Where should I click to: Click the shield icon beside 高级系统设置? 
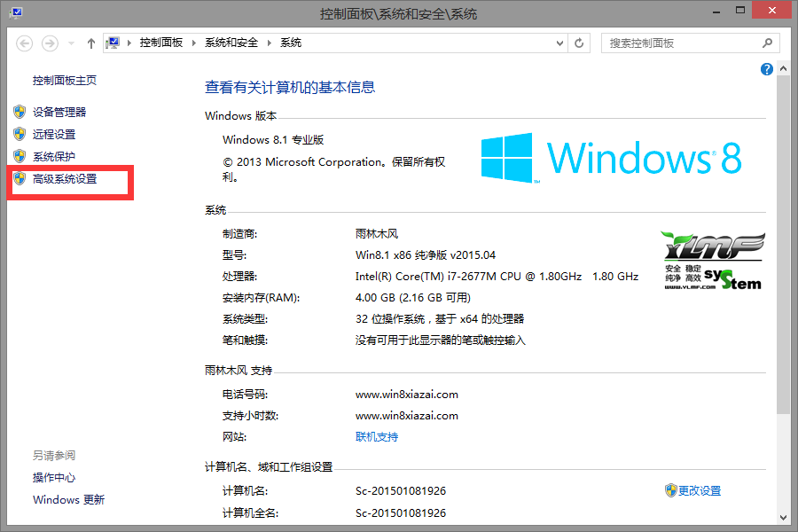click(x=20, y=178)
